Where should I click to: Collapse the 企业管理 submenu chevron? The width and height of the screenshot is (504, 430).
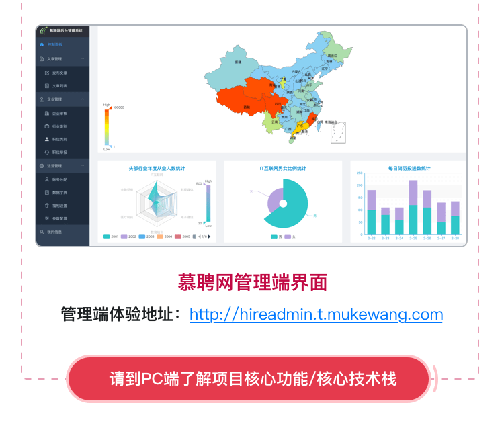click(83, 99)
